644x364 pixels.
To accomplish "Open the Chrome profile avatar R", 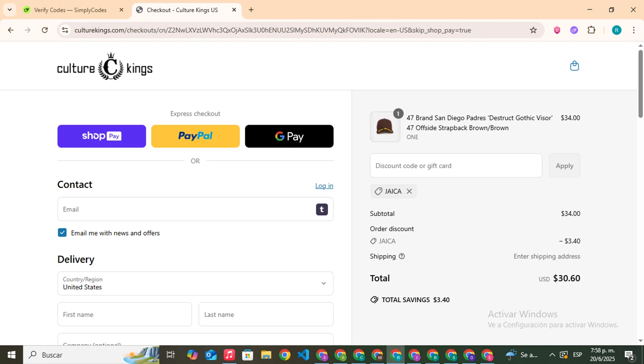I will pos(617,30).
